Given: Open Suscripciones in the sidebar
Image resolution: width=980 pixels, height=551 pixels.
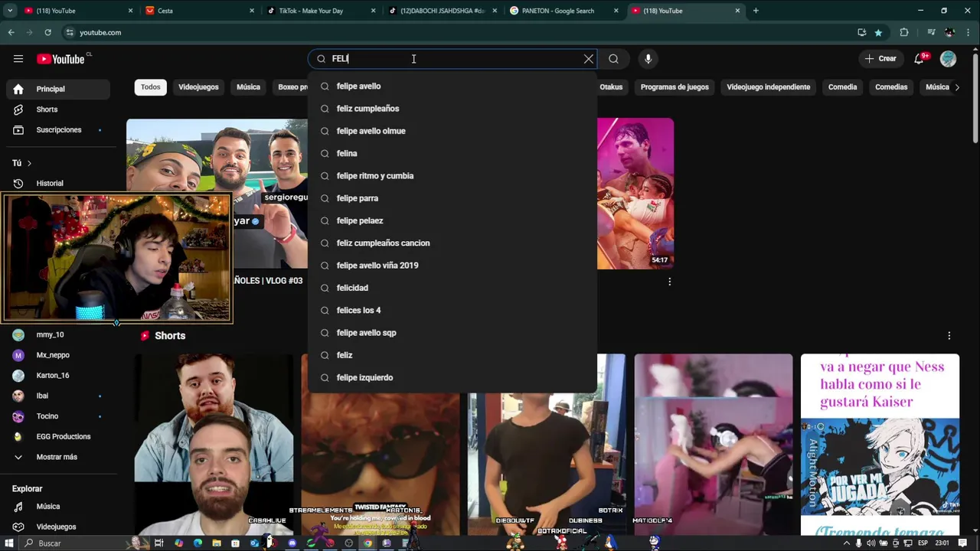Looking at the screenshot, I should click(x=58, y=130).
